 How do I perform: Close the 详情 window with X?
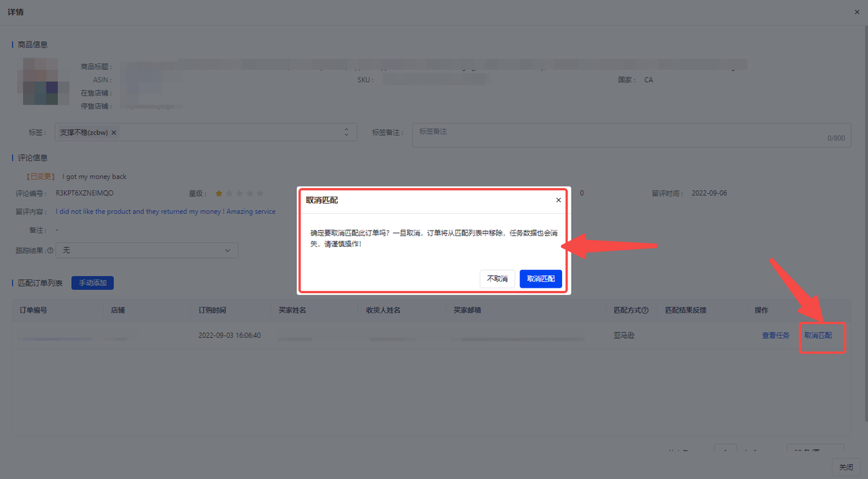[859, 12]
